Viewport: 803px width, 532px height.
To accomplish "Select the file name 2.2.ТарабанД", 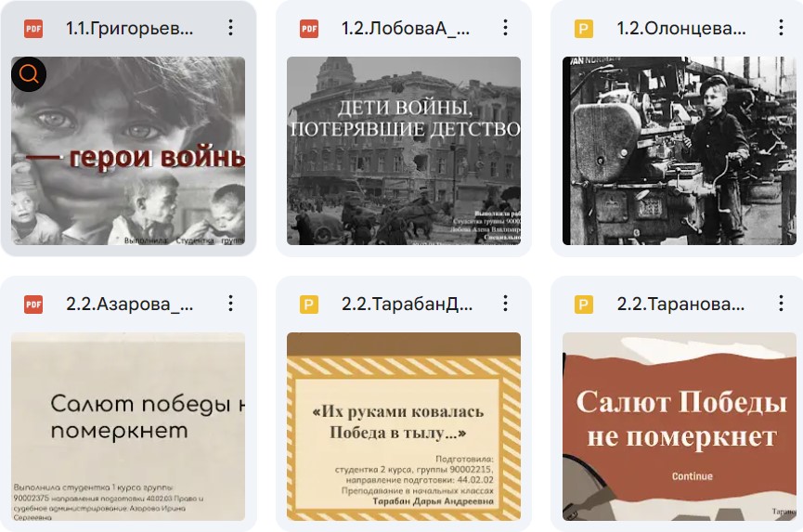I will click(408, 305).
